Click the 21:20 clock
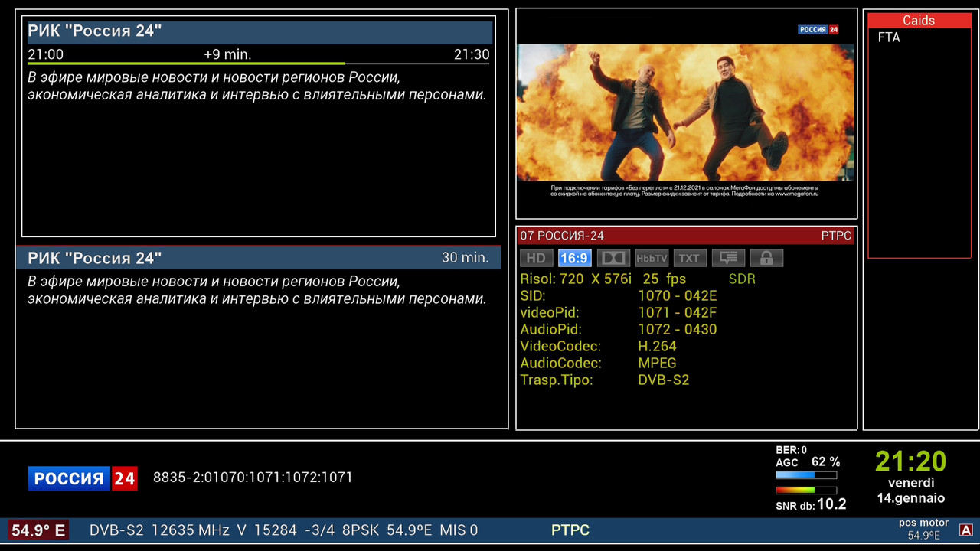This screenshot has width=980, height=551. [x=911, y=461]
